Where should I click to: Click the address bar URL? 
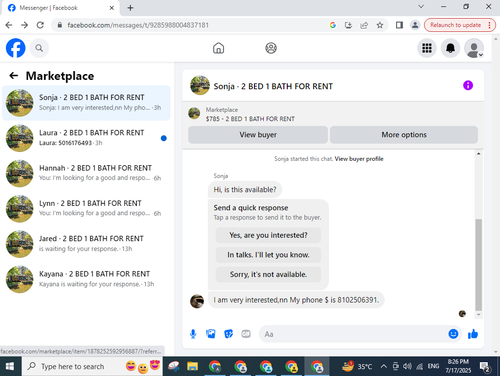coord(138,25)
